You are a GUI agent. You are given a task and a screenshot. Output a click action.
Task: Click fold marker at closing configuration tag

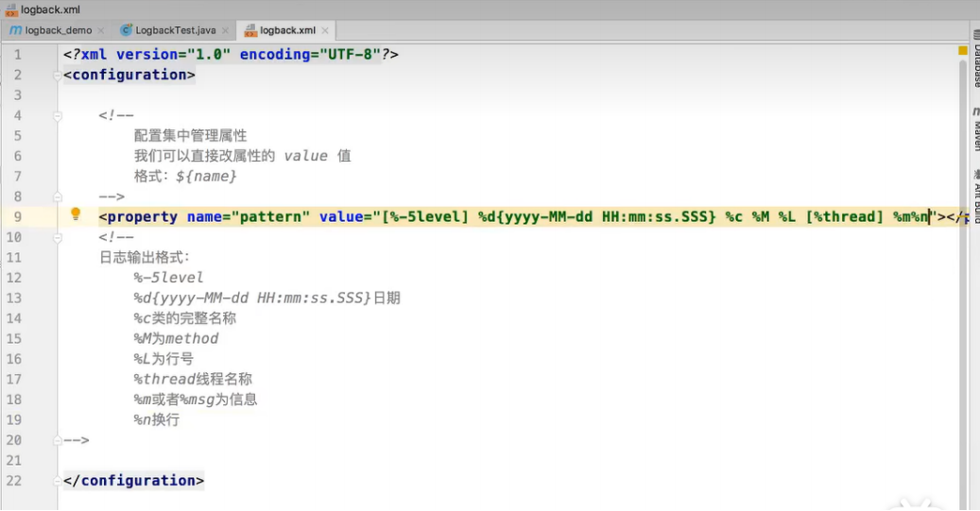(x=58, y=481)
